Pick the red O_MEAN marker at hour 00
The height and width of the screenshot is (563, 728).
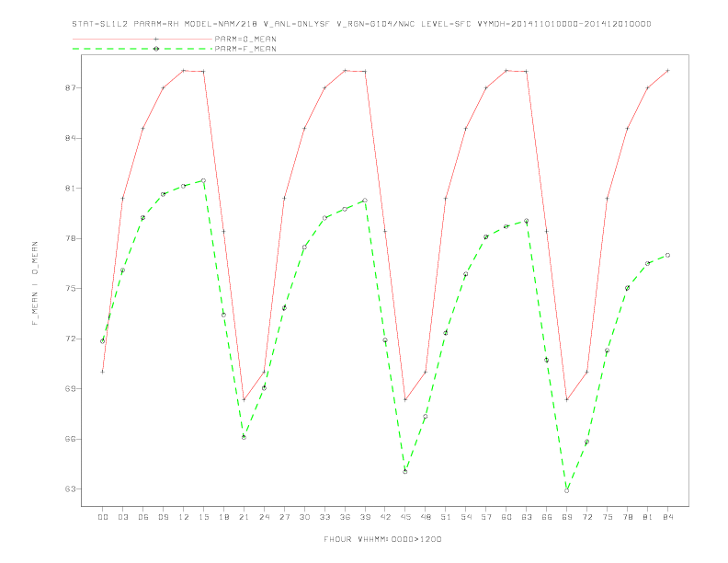tap(103, 372)
